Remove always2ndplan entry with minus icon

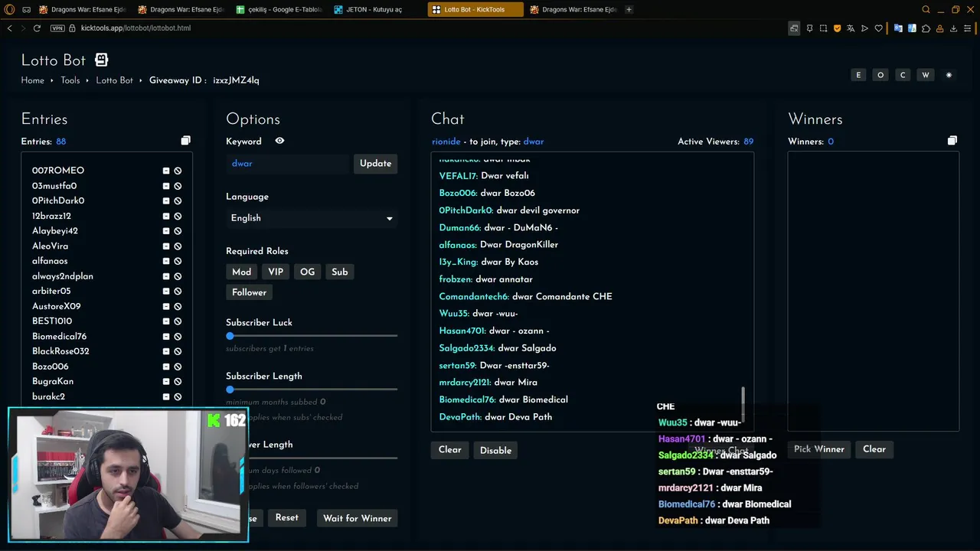point(166,276)
